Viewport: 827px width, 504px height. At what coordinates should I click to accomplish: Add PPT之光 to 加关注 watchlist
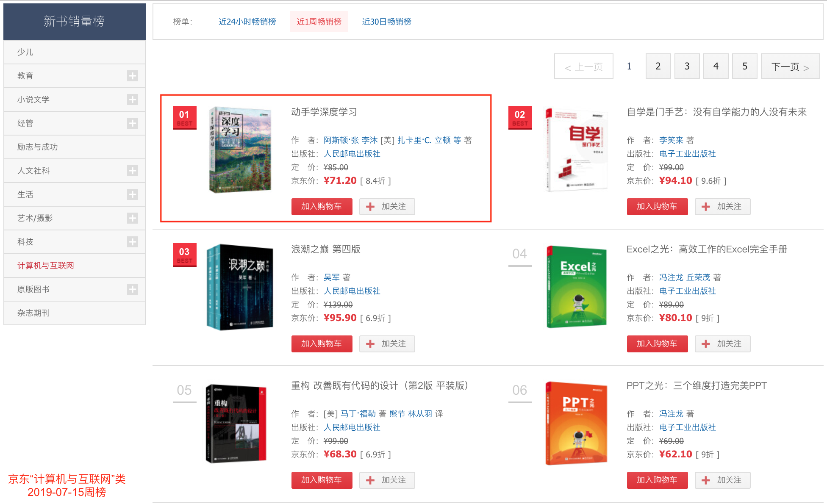722,480
